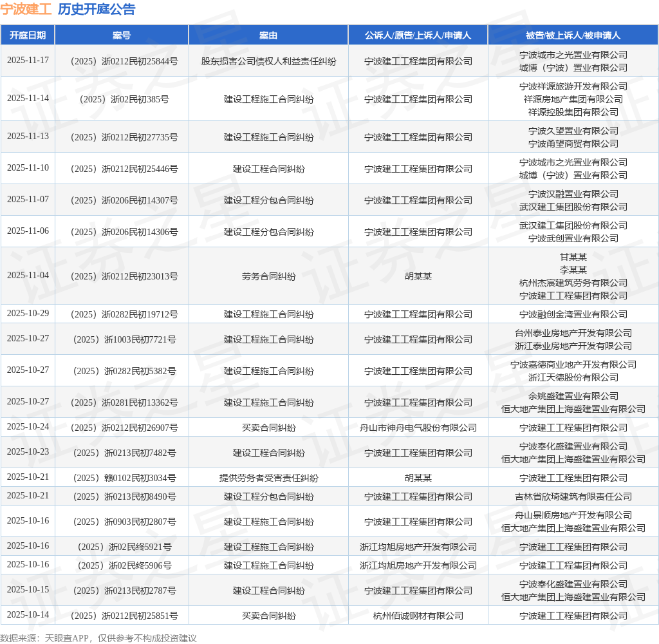Click defendant 甘某某
This screenshot has width=659, height=644.
[573, 257]
